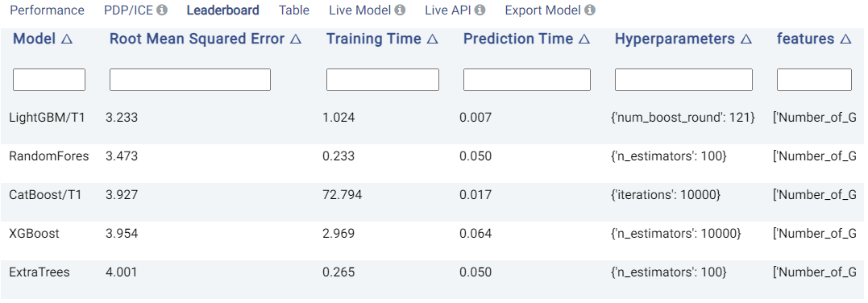Sort by Training Time triangle icon
The image size is (868, 303).
click(432, 39)
